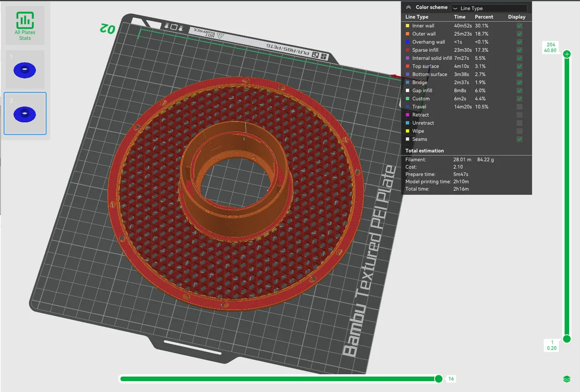Image resolution: width=580 pixels, height=392 pixels.
Task: Disable Seams visibility
Action: click(519, 139)
